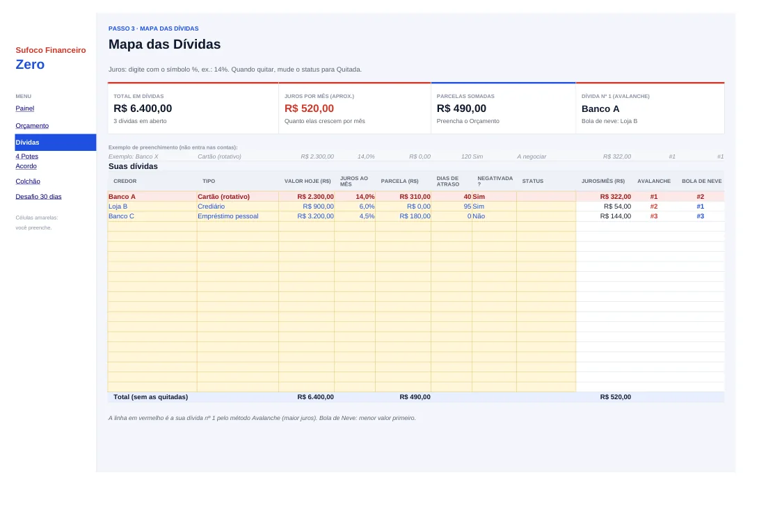This screenshot has height=532, width=766.
Task: Click the Suas dívidas section title
Action: pyautogui.click(x=133, y=167)
